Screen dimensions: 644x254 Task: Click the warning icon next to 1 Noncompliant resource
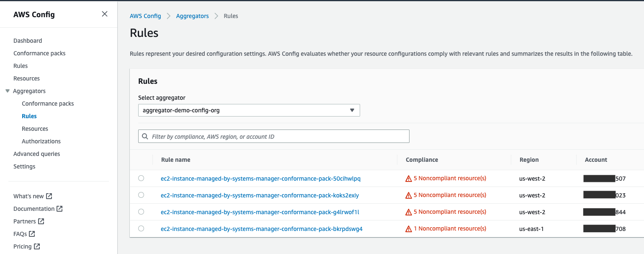pyautogui.click(x=408, y=228)
